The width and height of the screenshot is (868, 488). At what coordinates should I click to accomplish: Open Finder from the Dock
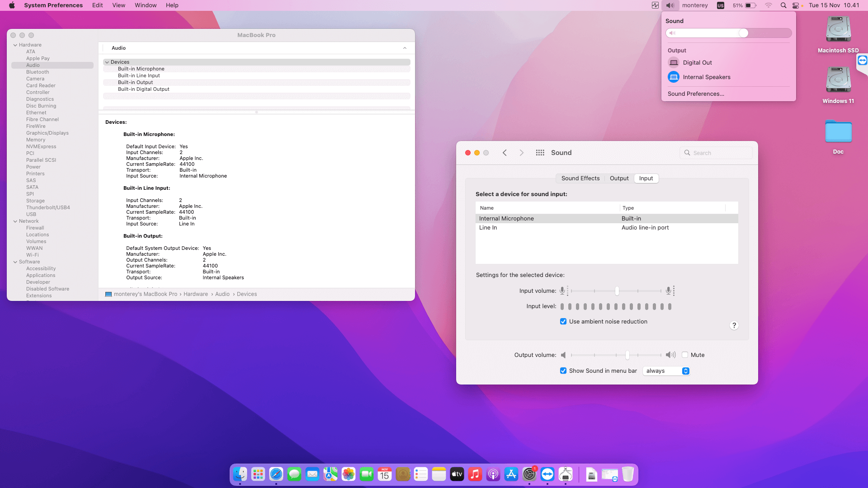tap(240, 474)
